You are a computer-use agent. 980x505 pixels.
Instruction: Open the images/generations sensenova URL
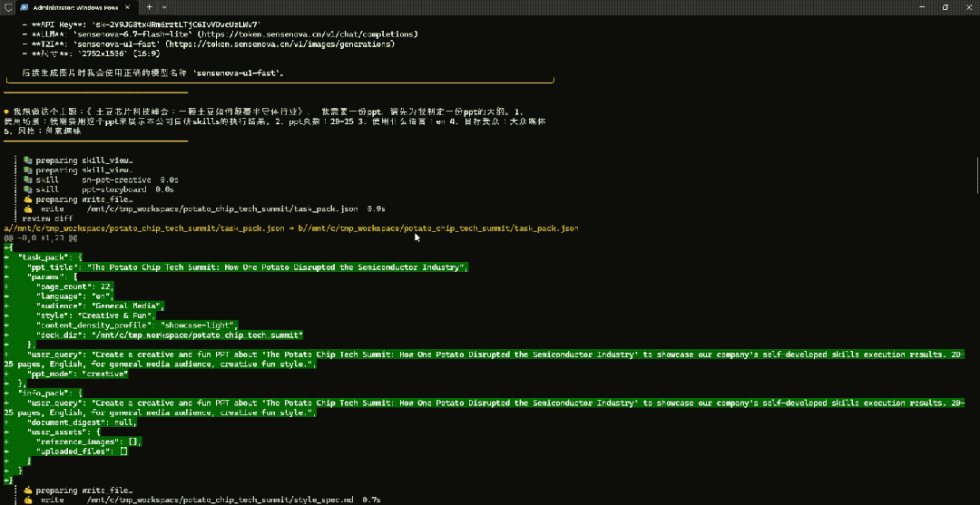[x=301, y=44]
